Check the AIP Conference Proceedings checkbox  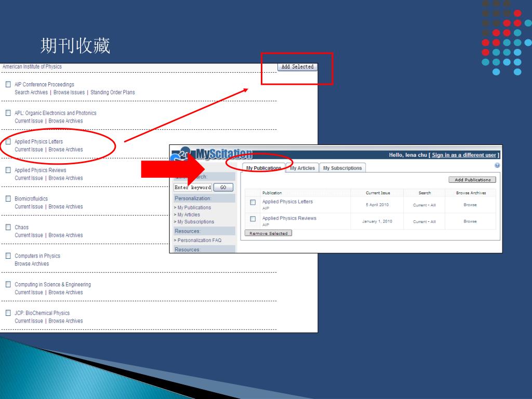tap(8, 84)
